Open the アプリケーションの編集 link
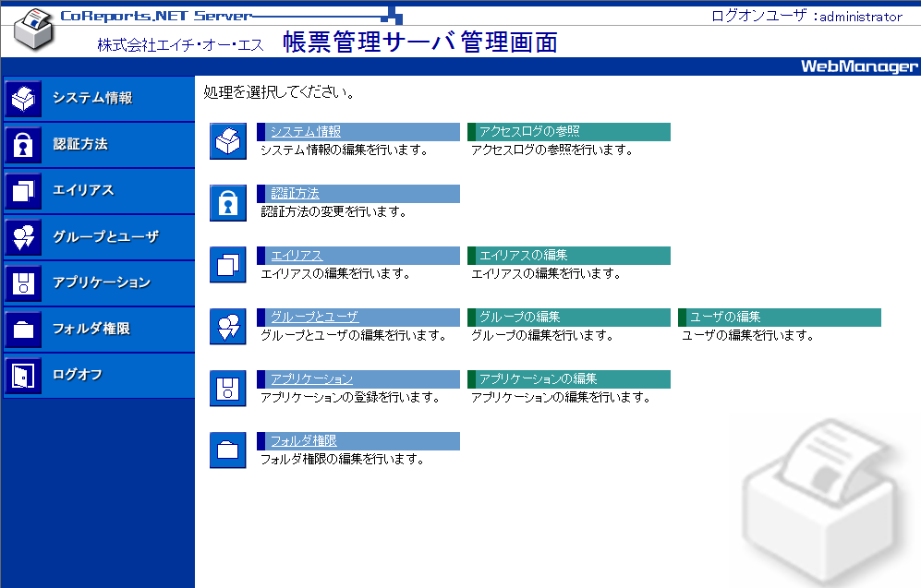The image size is (921, 588). click(538, 379)
